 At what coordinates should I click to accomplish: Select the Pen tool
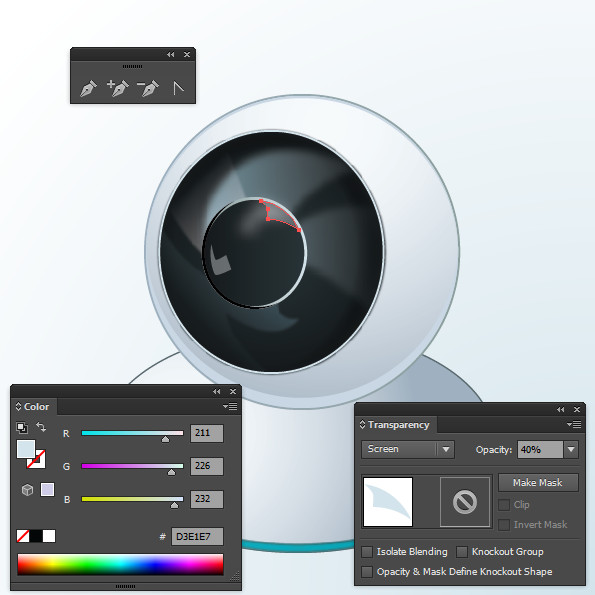coord(88,88)
